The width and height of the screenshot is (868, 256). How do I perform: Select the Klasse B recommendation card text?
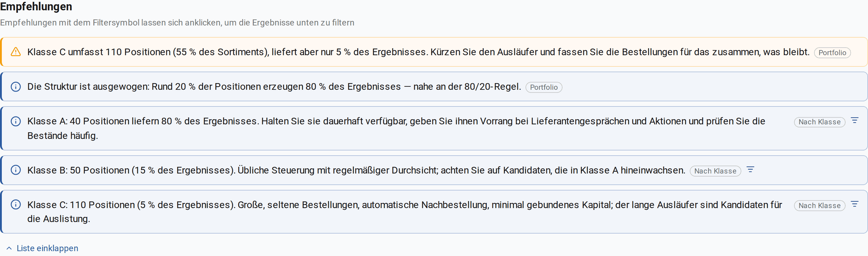tap(356, 170)
